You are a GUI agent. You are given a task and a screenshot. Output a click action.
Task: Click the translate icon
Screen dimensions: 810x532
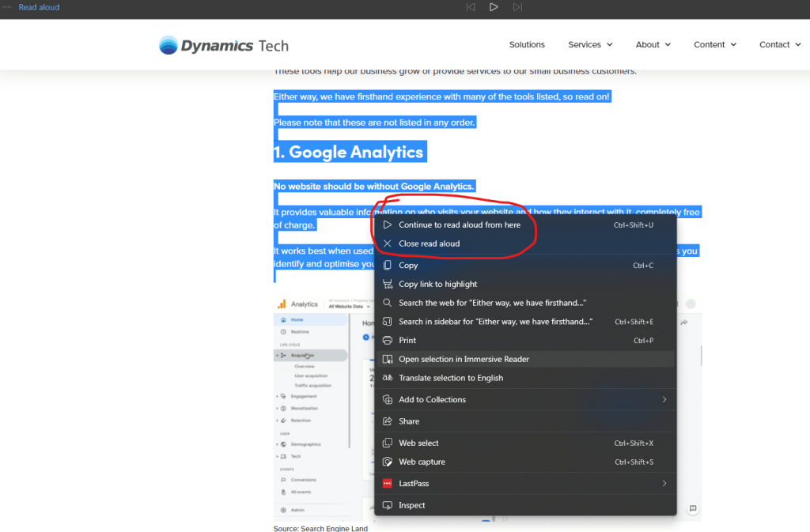pos(388,378)
